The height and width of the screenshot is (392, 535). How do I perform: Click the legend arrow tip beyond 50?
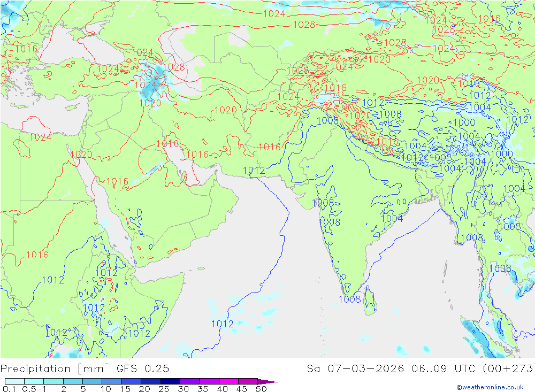(268, 381)
